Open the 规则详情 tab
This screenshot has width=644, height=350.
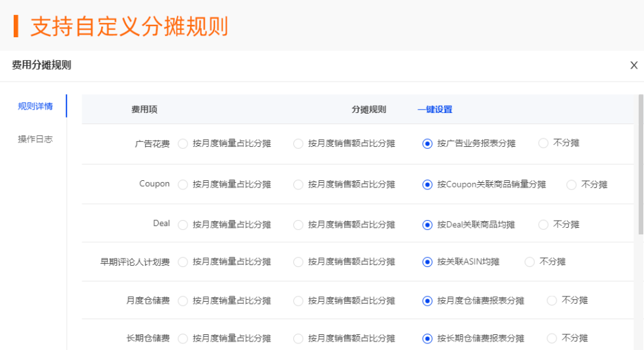point(35,106)
